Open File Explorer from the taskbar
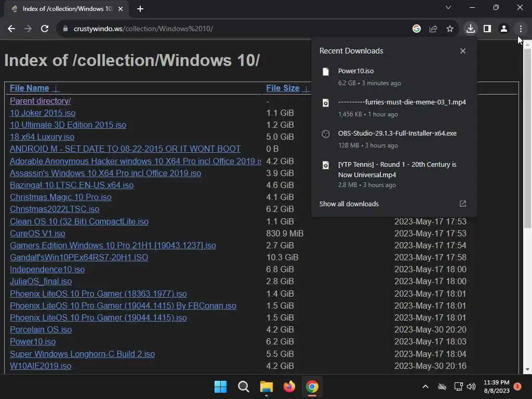This screenshot has height=399, width=532. [x=267, y=387]
